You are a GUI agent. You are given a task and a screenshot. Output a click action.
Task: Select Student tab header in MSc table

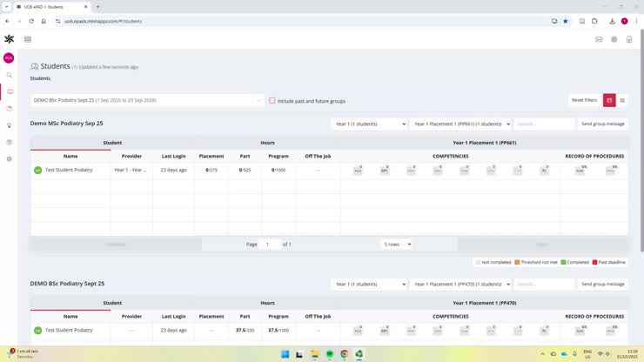coord(112,143)
